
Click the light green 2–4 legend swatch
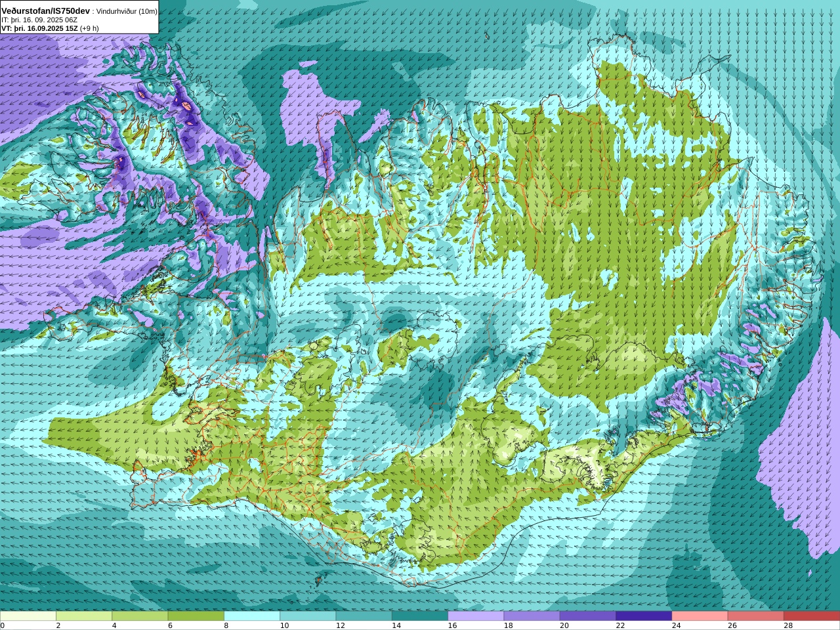[x=84, y=616]
